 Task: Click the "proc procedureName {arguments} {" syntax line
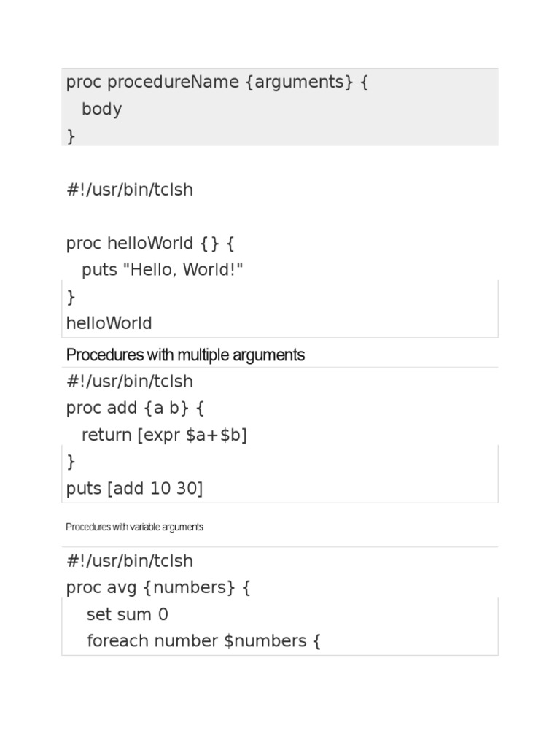(217, 82)
